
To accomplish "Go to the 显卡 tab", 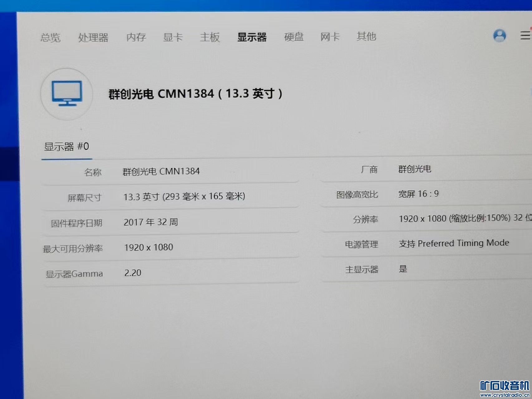I will click(173, 37).
